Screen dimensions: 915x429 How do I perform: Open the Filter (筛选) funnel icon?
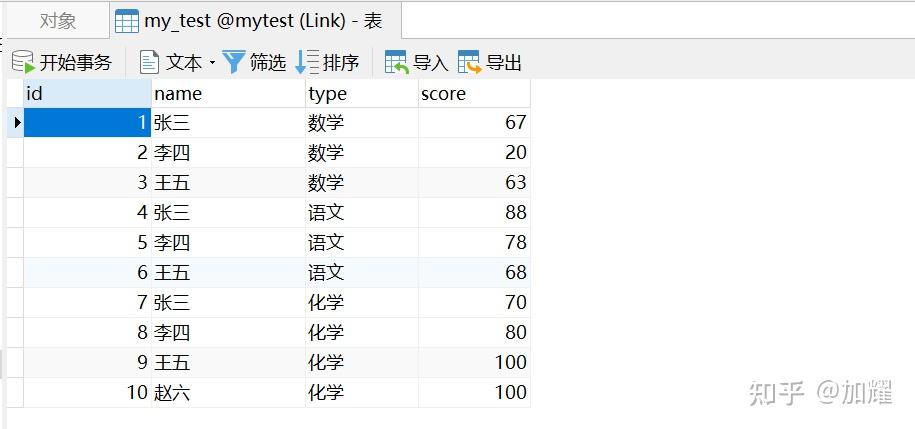pyautogui.click(x=234, y=63)
